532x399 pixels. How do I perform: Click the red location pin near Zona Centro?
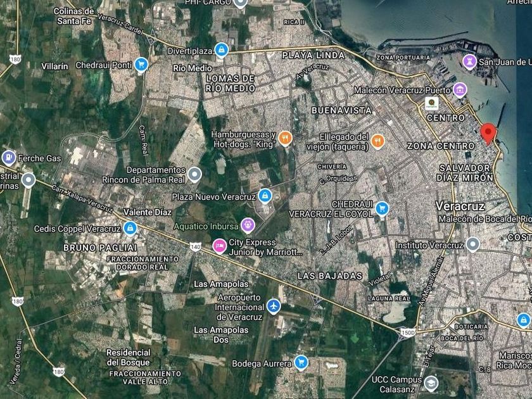pyautogui.click(x=488, y=134)
